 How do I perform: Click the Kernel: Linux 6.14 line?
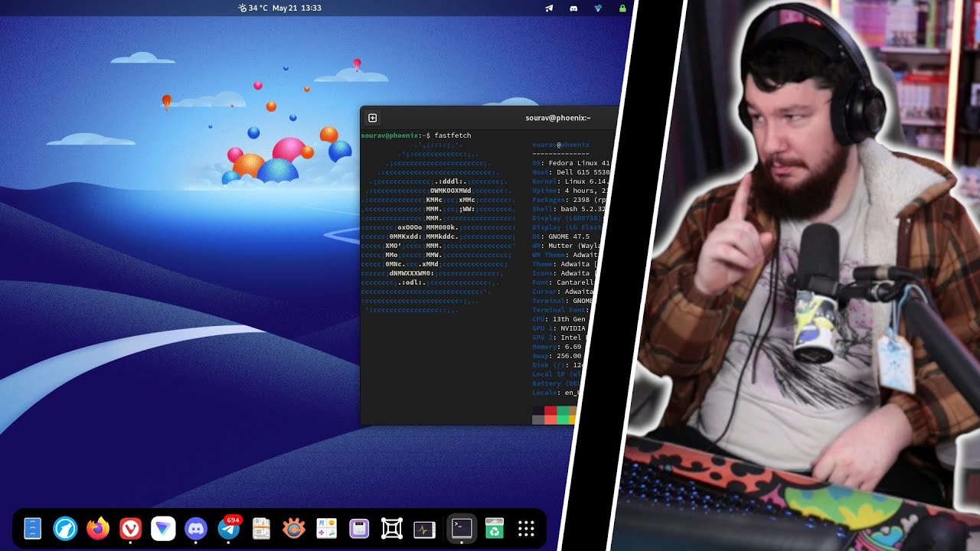[x=571, y=181]
